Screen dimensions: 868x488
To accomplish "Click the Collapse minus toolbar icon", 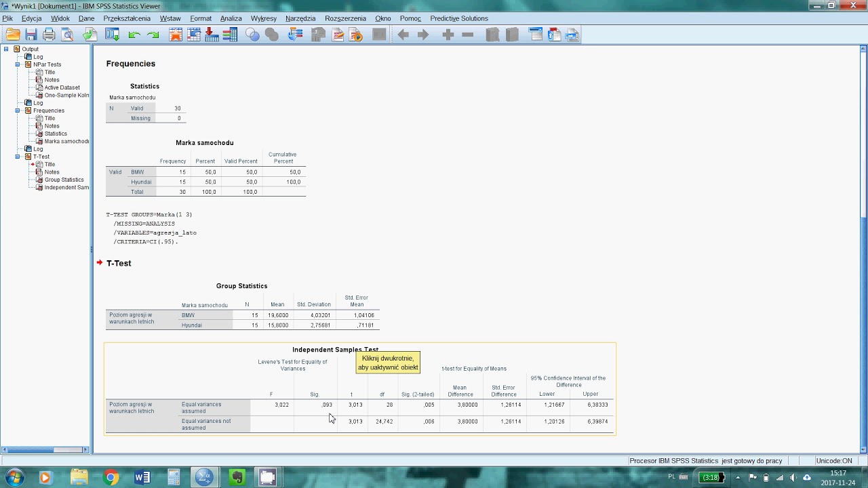I will [x=467, y=35].
